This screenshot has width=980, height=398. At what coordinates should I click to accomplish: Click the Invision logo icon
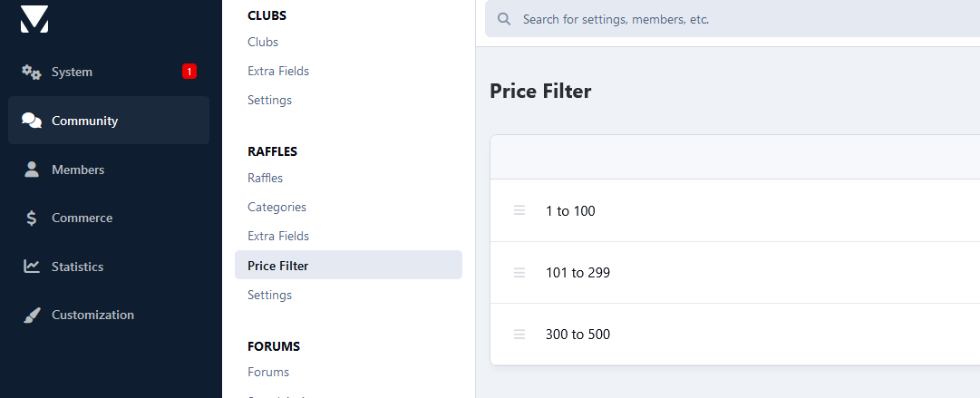coord(34,19)
